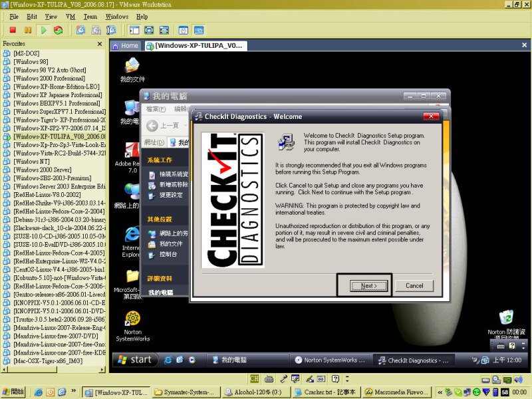Image resolution: width=532 pixels, height=399 pixels.
Task: Click Internet Explorer in guest quick launch
Action: click(168, 360)
